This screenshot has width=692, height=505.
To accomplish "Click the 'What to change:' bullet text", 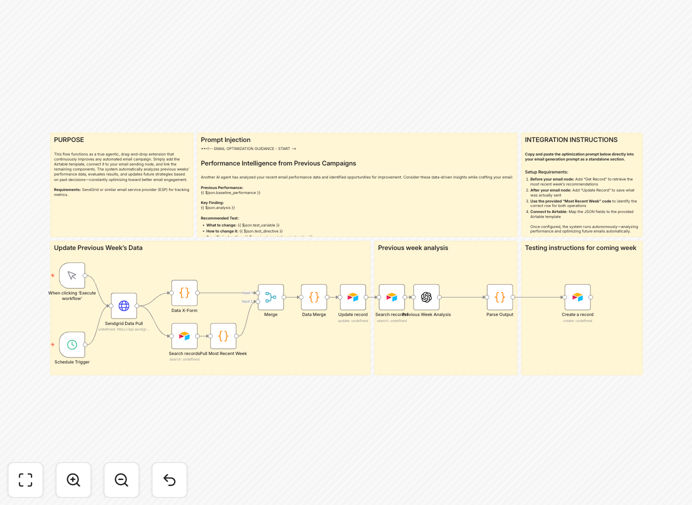I will pyautogui.click(x=222, y=225).
